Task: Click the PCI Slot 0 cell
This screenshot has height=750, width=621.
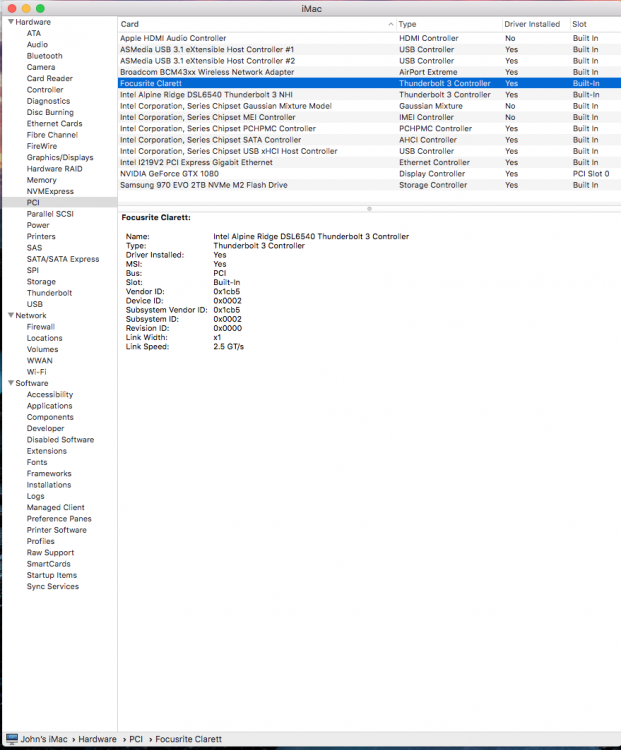Action: (x=591, y=174)
